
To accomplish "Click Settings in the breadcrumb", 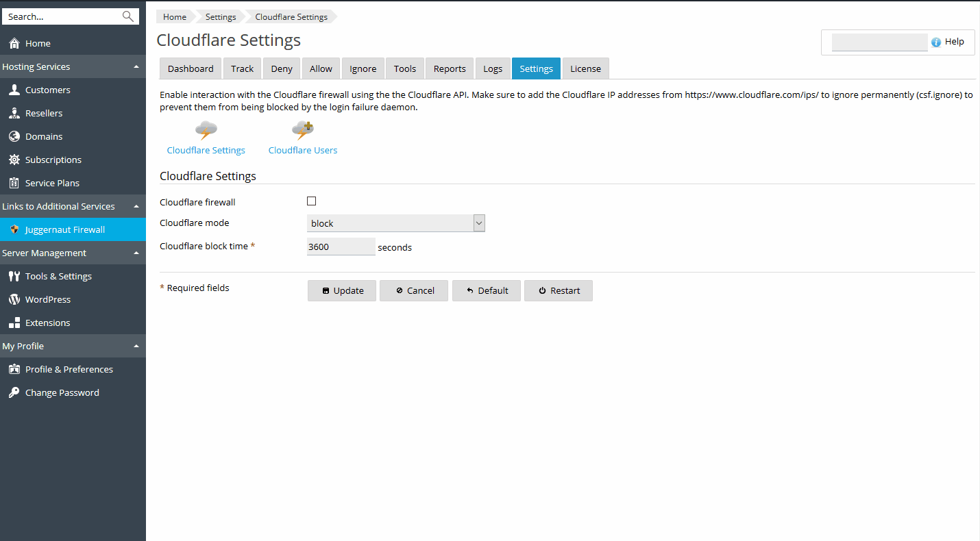I will pos(221,17).
